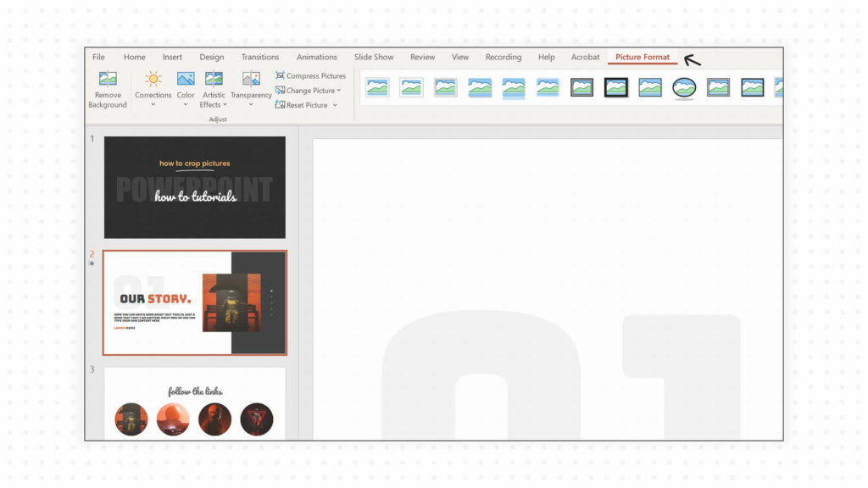Open the Animations tab
This screenshot has height=488, width=868.
click(317, 57)
